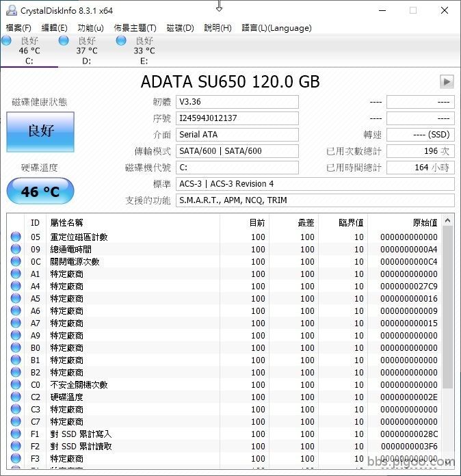This screenshot has width=461, height=476.
Task: Click the interface field Serial ATA
Action: [237, 135]
